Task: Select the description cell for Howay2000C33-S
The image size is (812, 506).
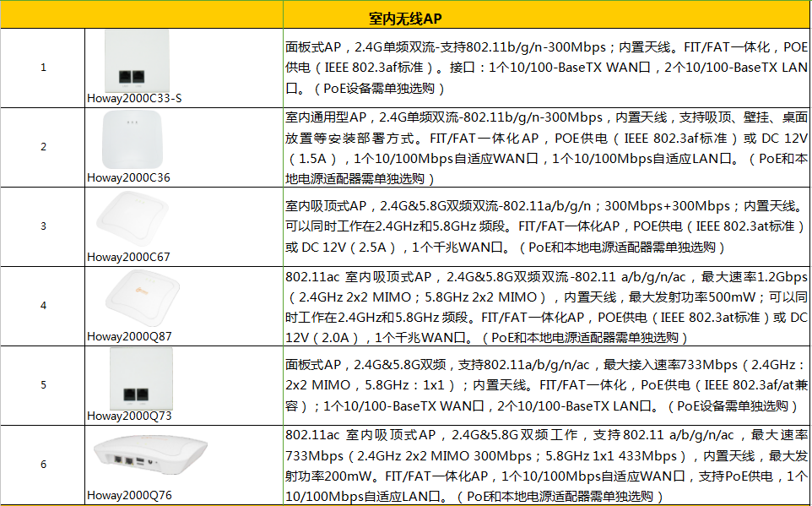Action: click(546, 68)
